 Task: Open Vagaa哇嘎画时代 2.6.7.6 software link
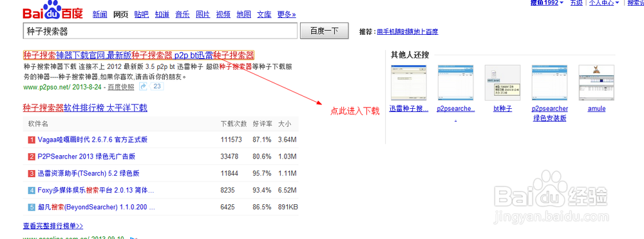pos(92,140)
